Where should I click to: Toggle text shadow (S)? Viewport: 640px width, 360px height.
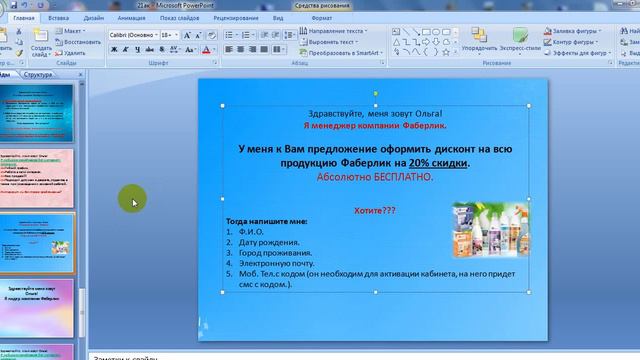pyautogui.click(x=162, y=49)
